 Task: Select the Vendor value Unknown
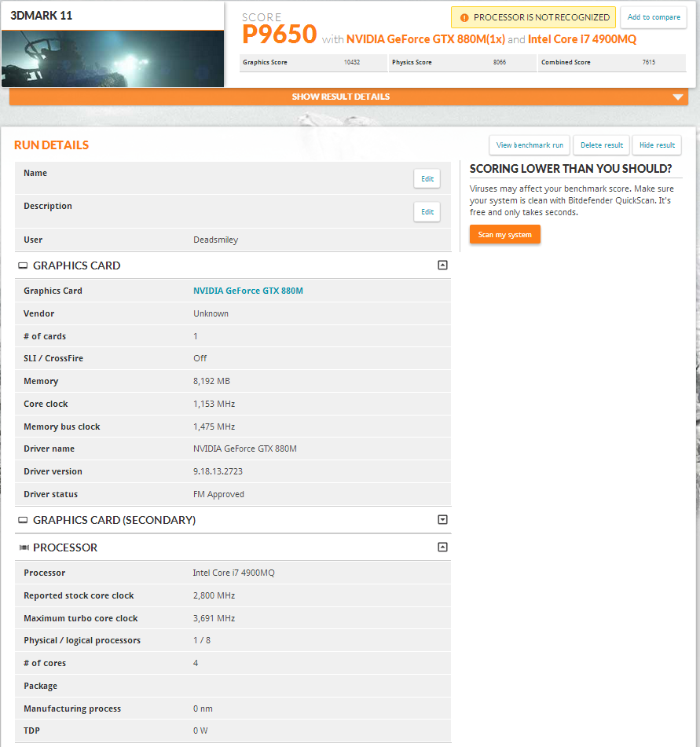pos(211,313)
